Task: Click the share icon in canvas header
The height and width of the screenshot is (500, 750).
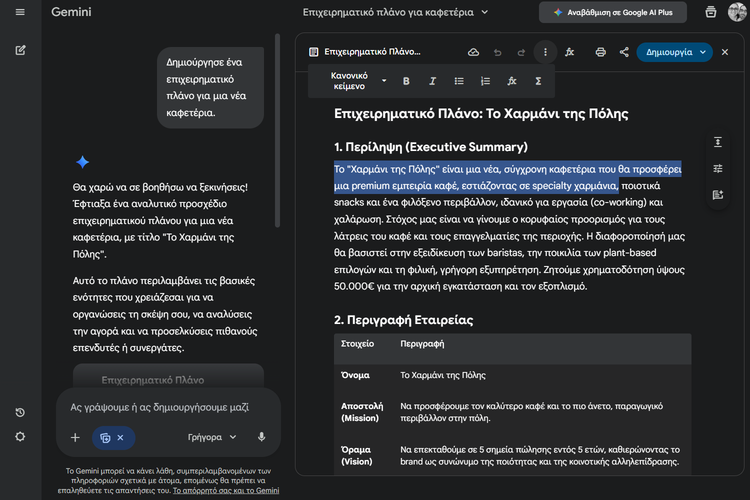Action: [624, 52]
